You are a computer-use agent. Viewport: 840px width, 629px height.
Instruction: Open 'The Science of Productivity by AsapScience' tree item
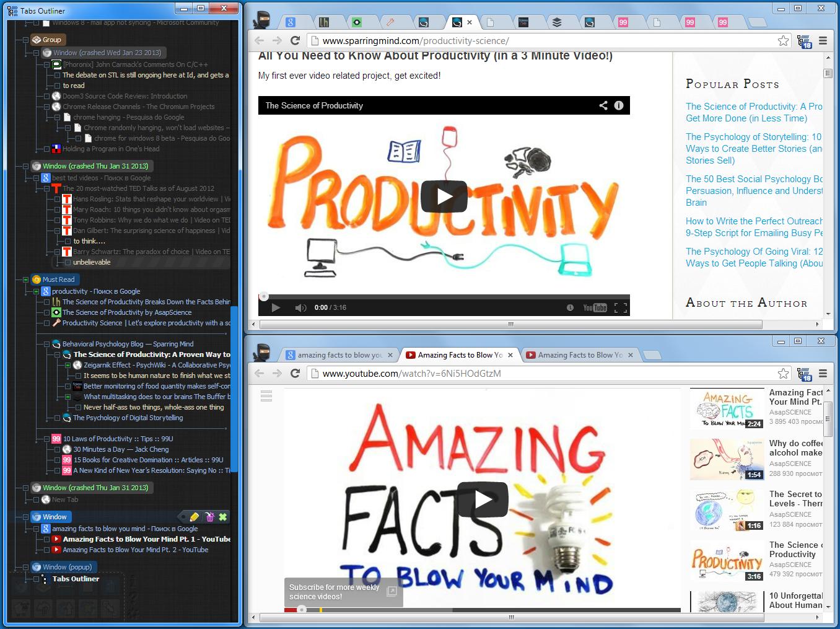pos(127,312)
